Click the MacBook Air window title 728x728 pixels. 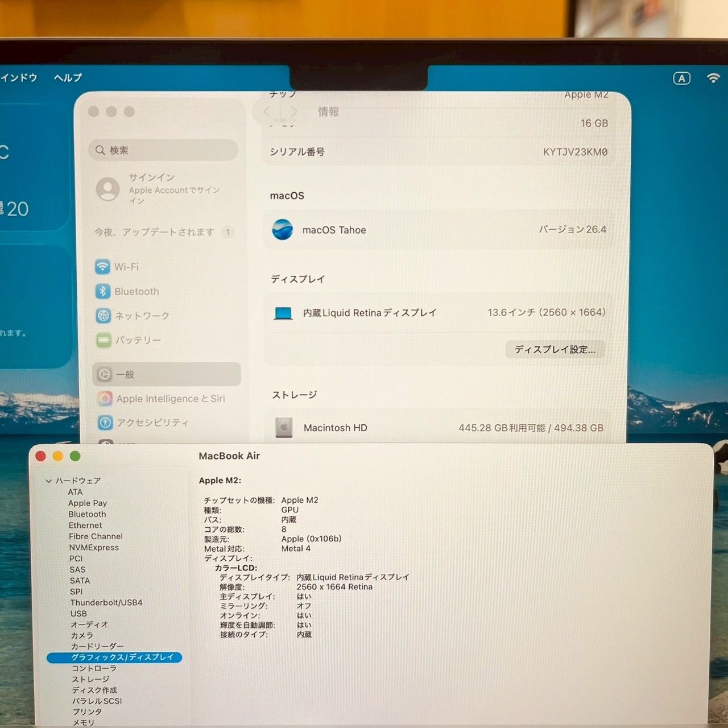click(x=229, y=456)
